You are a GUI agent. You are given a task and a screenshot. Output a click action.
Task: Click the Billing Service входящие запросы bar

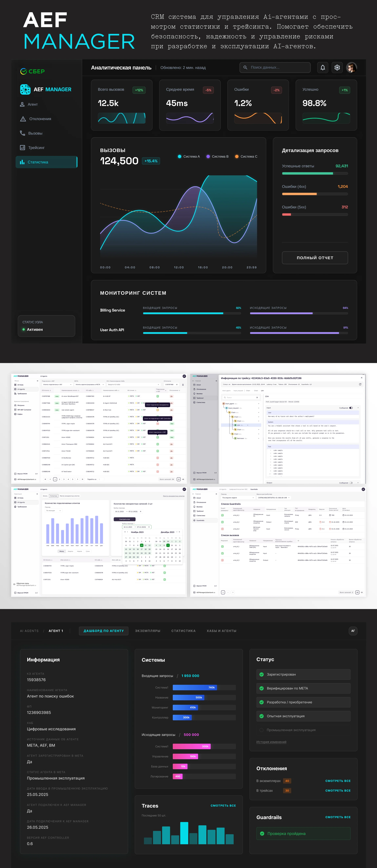(192, 313)
